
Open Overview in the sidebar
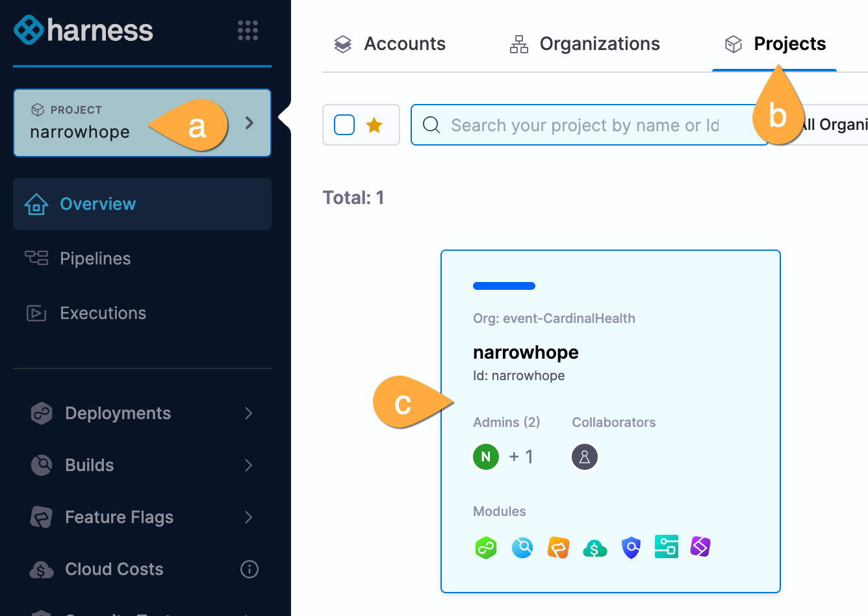point(142,204)
